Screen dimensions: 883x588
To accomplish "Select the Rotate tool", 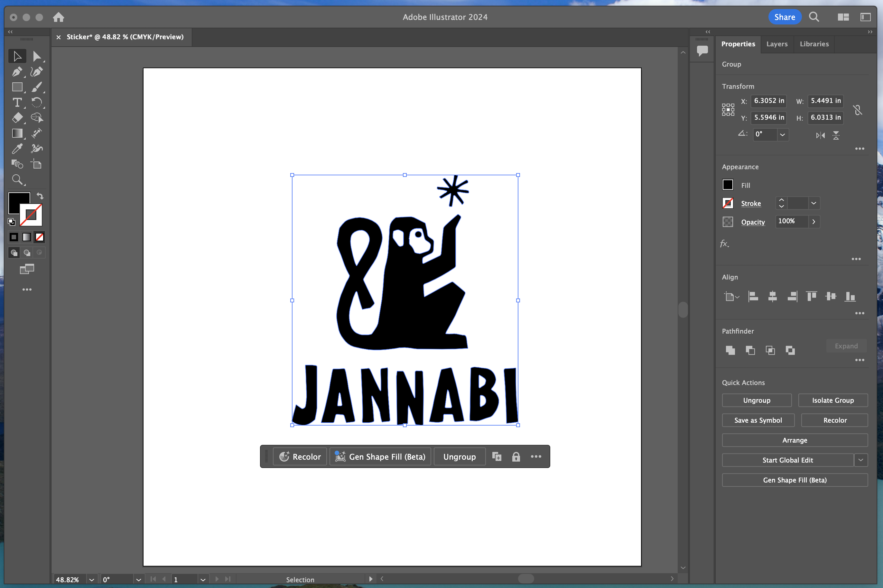I will pyautogui.click(x=36, y=102).
